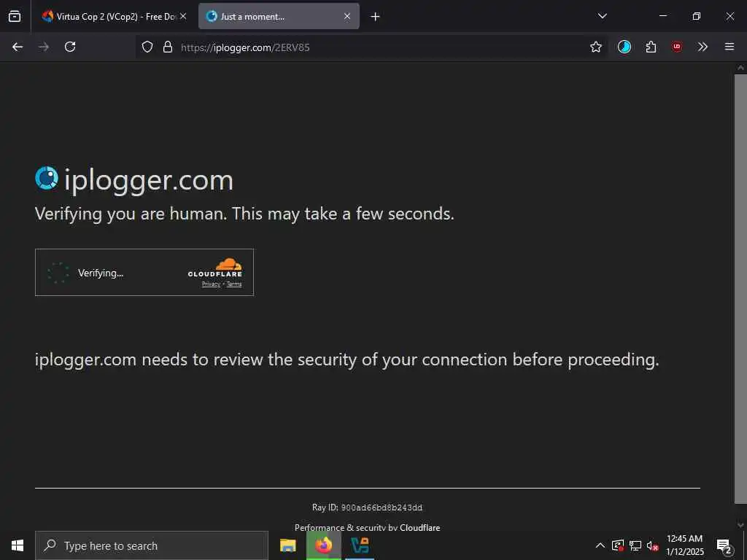
Task: Click the taskbar search box
Action: [x=152, y=545]
